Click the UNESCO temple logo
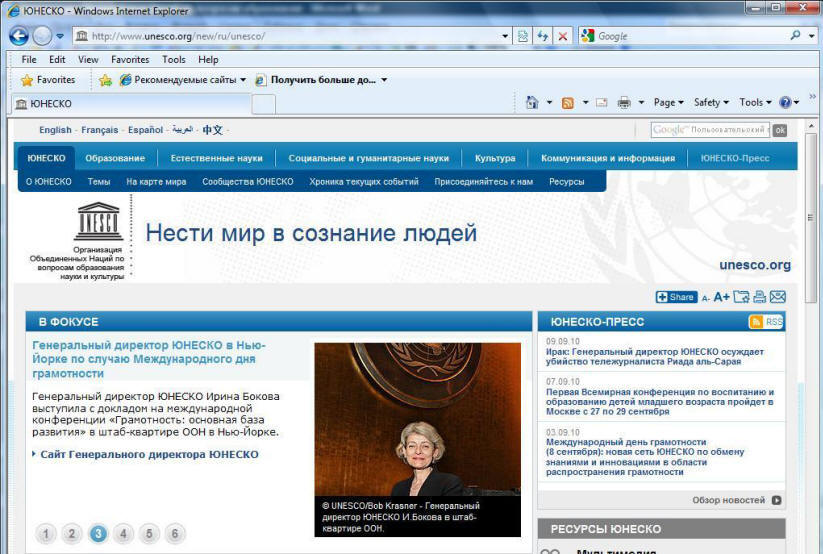Viewport: 823px width, 554px height. 98,221
